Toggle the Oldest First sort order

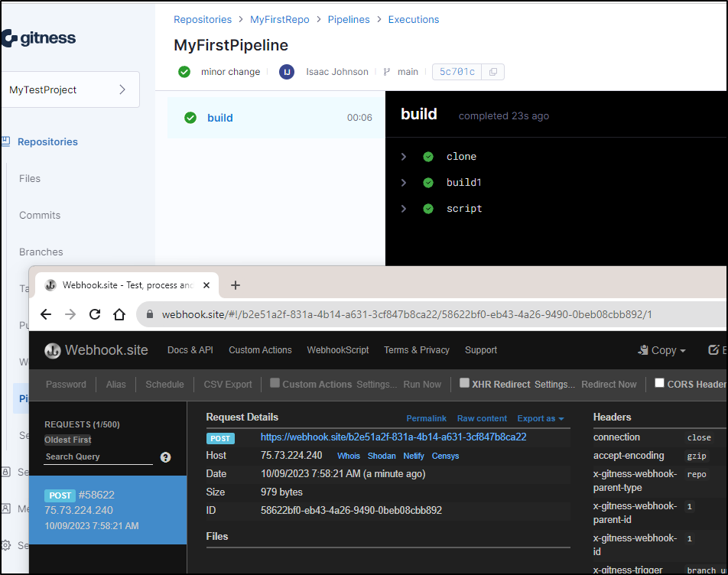click(68, 440)
